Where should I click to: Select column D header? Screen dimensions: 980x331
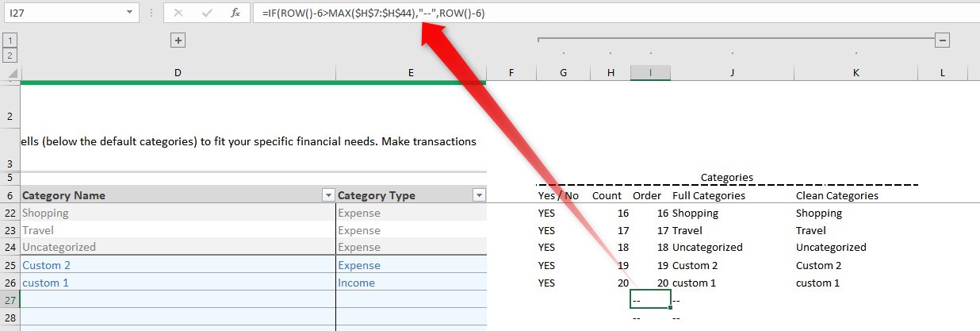178,72
